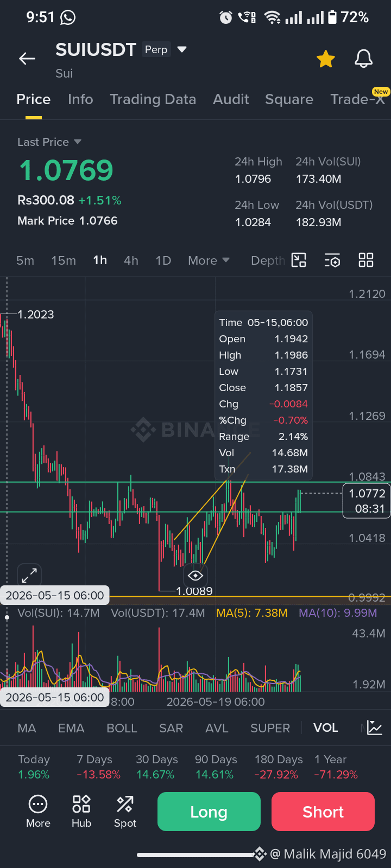Expand chart to fullscreen
Image resolution: width=391 pixels, height=868 pixels.
pos(29,575)
